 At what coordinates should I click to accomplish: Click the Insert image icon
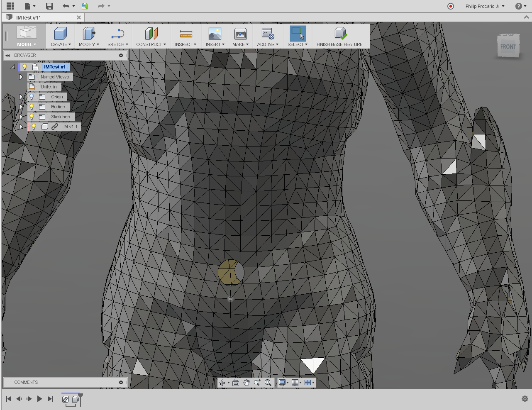point(215,33)
